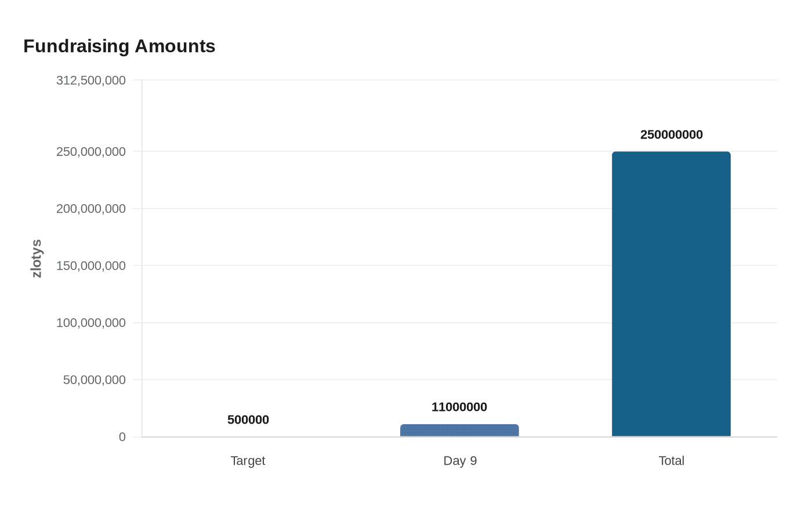Click the 500000 data label
Viewport: 812px width, 510px height.
point(248,420)
